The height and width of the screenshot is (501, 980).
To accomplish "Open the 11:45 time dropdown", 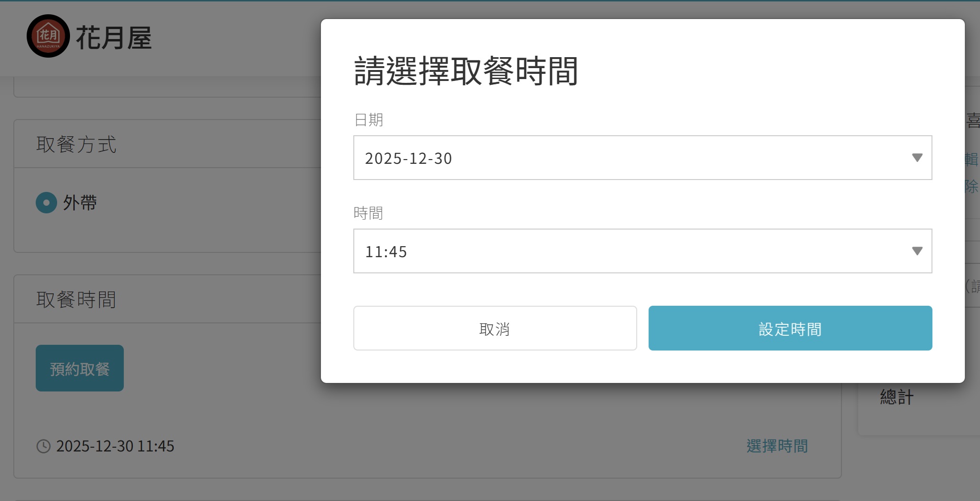I will coord(642,251).
